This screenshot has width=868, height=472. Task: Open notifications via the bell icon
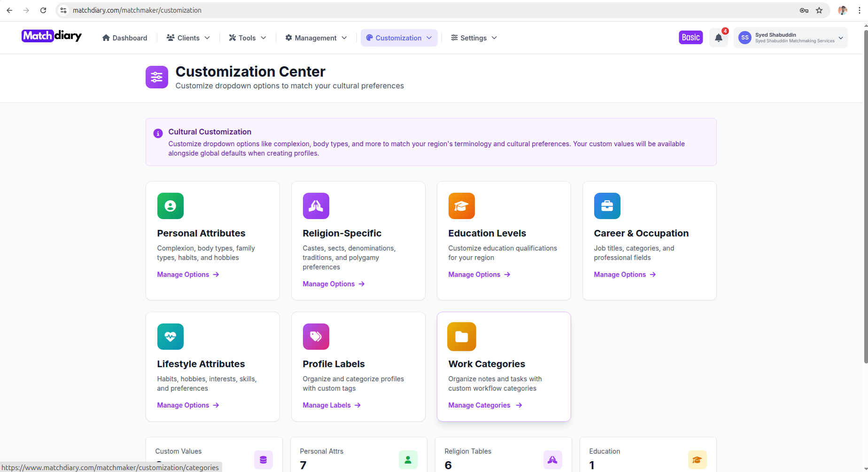718,38
